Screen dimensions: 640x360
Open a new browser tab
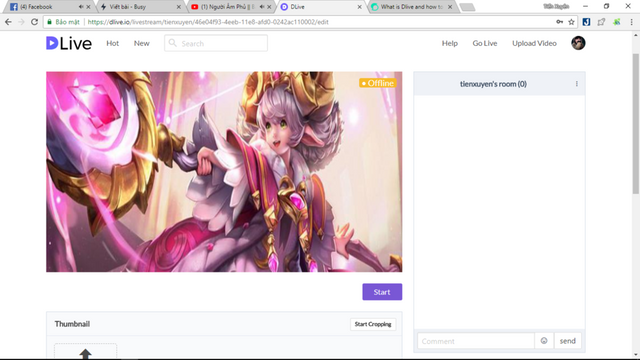(x=467, y=7)
